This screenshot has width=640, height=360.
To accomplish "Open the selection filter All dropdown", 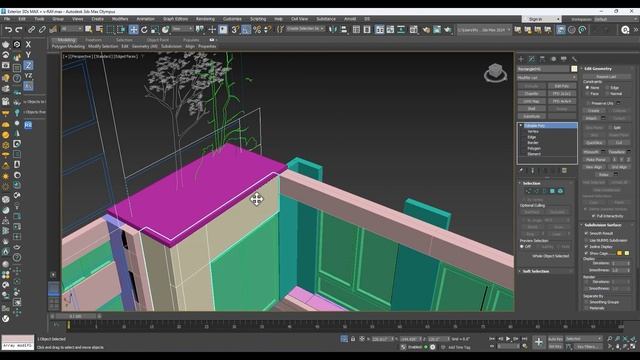I will (71, 29).
